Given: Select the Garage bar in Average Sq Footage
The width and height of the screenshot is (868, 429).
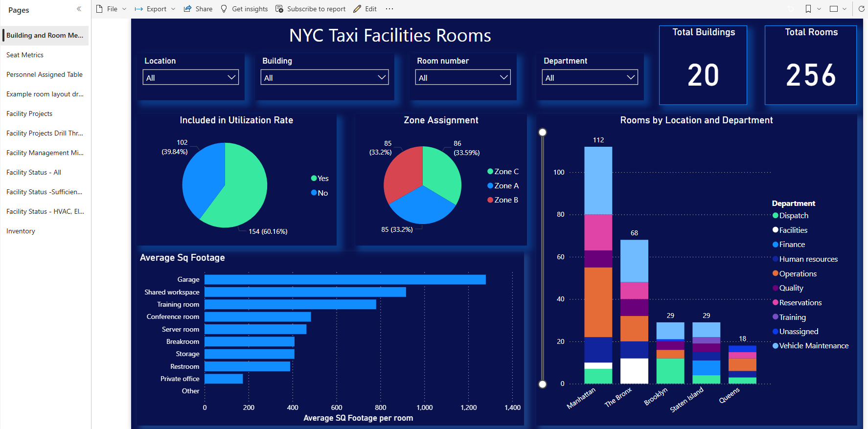Looking at the screenshot, I should point(345,279).
